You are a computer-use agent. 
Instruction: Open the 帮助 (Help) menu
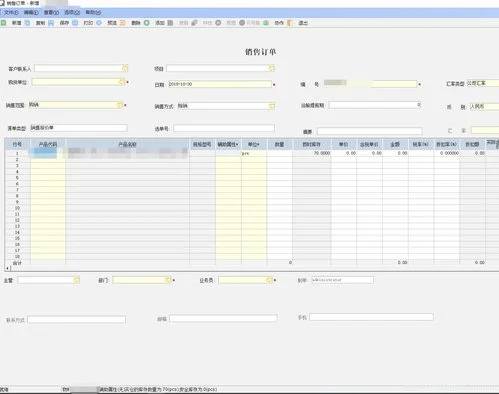(x=93, y=12)
